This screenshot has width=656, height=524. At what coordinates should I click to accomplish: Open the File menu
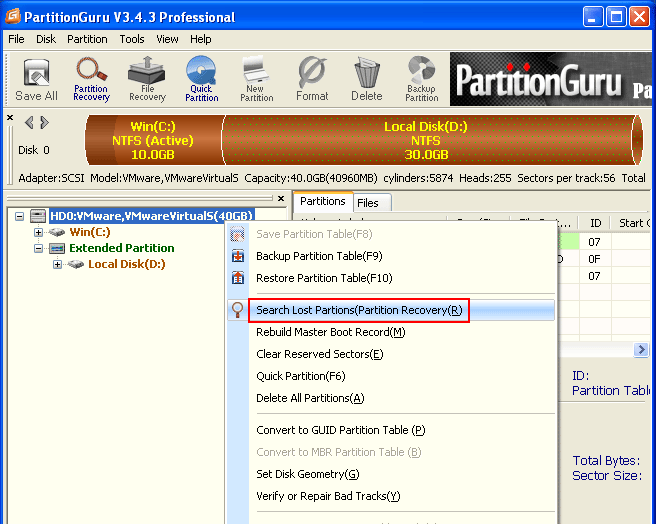pos(16,39)
